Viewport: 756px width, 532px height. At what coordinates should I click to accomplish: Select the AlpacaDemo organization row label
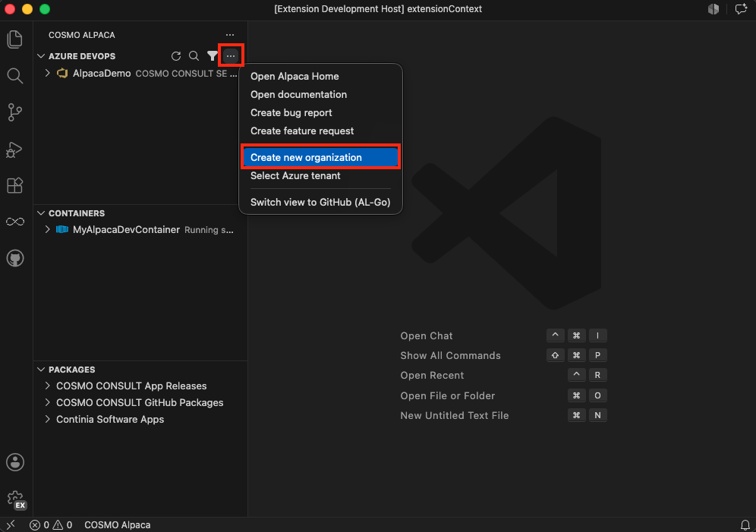tap(102, 74)
